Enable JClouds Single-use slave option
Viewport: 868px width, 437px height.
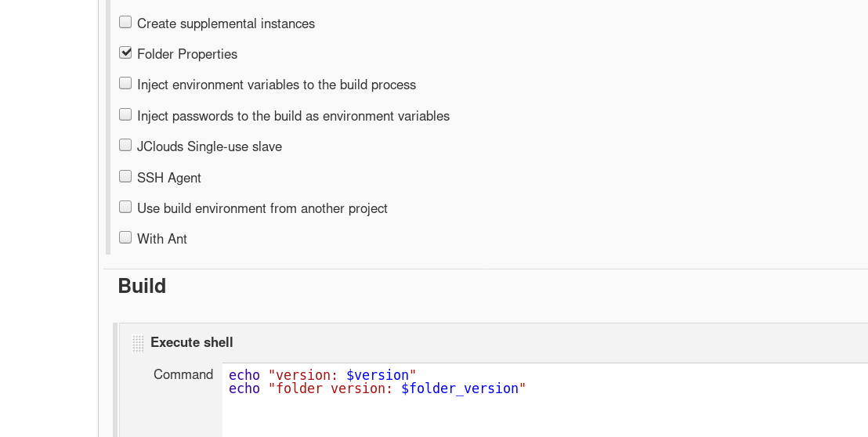tap(125, 145)
